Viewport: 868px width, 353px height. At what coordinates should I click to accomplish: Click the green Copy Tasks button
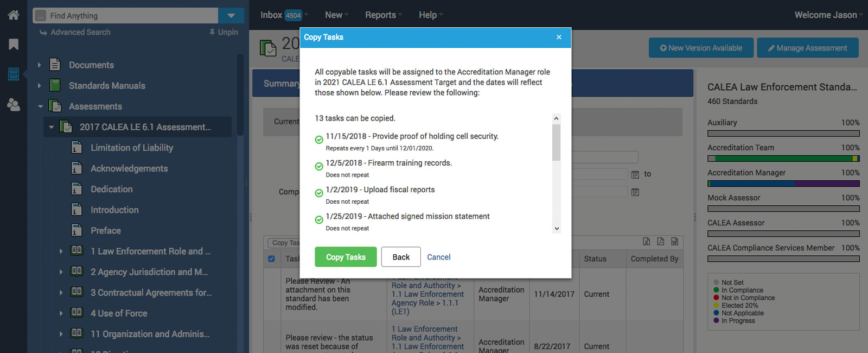346,257
